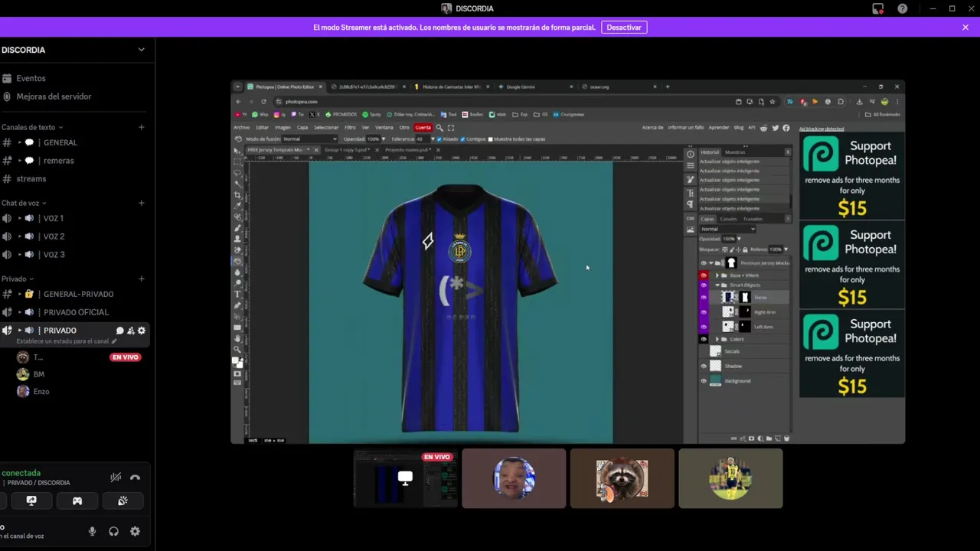Join VOZ 3 voice channel
Image resolution: width=980 pixels, height=551 pixels.
[53, 255]
